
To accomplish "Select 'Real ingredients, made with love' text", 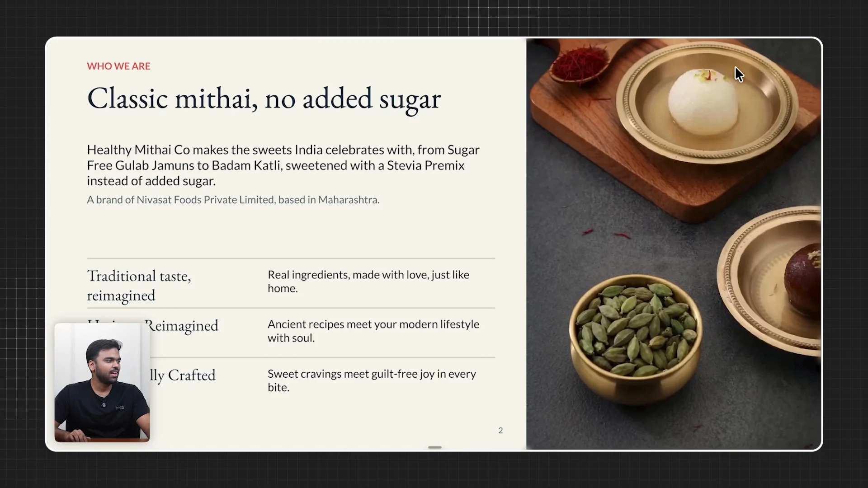I will coord(368,281).
